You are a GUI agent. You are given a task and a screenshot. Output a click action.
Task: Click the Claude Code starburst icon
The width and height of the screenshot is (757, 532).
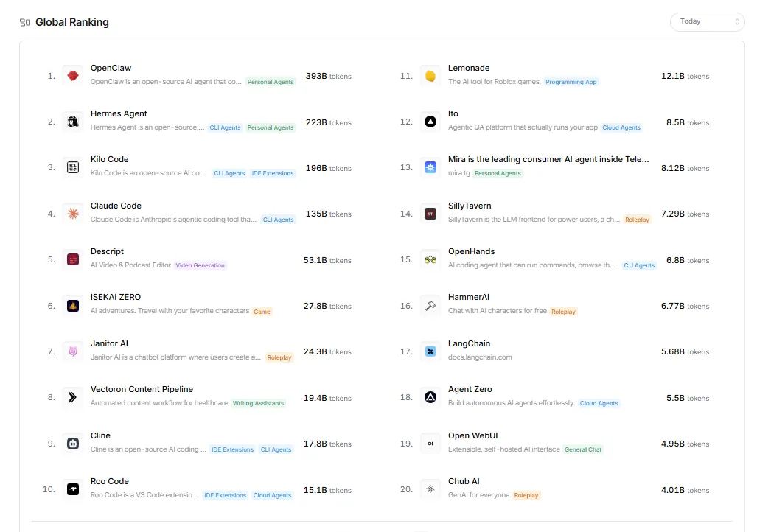click(73, 214)
